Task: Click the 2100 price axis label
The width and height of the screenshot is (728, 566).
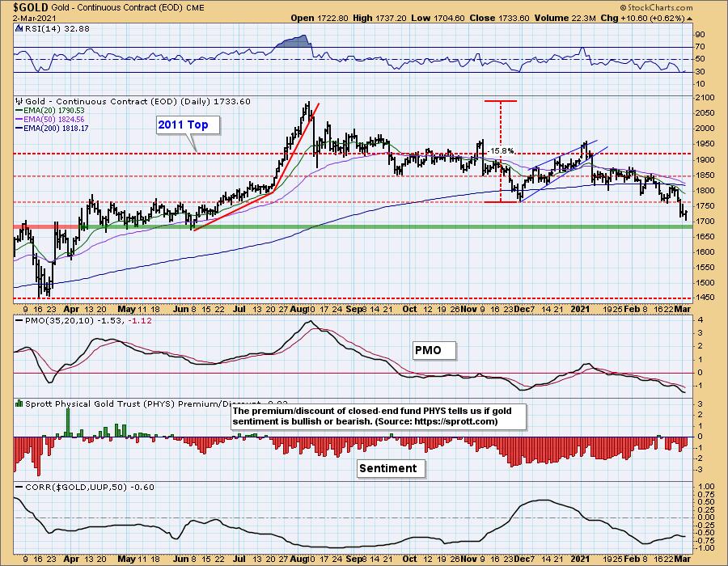Action: pos(705,98)
